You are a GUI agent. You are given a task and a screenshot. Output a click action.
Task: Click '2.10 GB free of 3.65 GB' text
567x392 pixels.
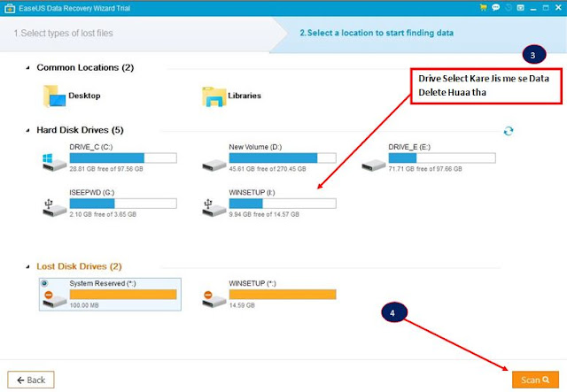tap(103, 214)
